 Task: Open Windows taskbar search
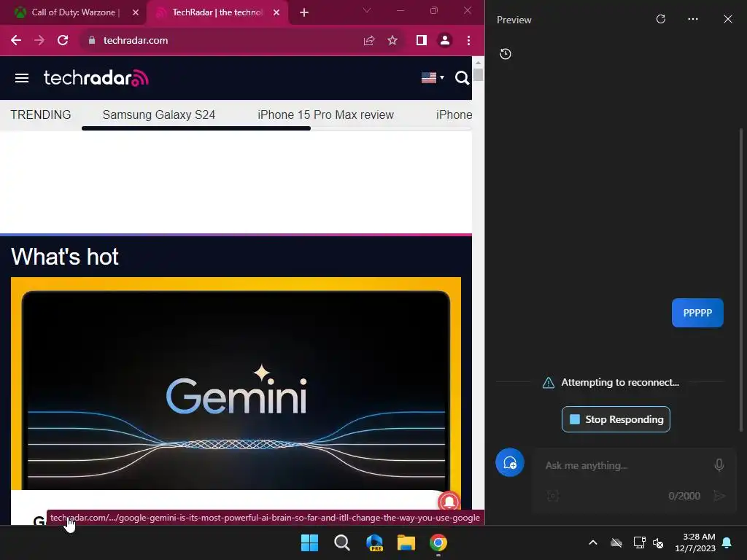click(x=342, y=542)
